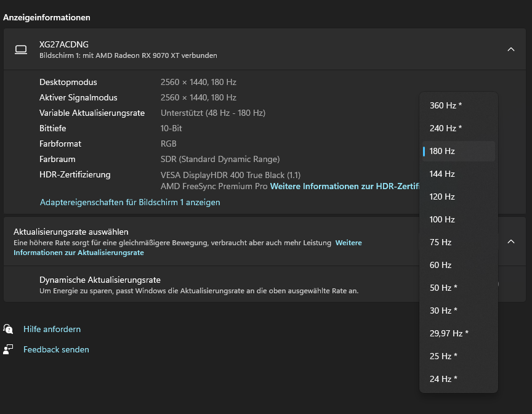Select 144 Hz from the list

(x=442, y=174)
